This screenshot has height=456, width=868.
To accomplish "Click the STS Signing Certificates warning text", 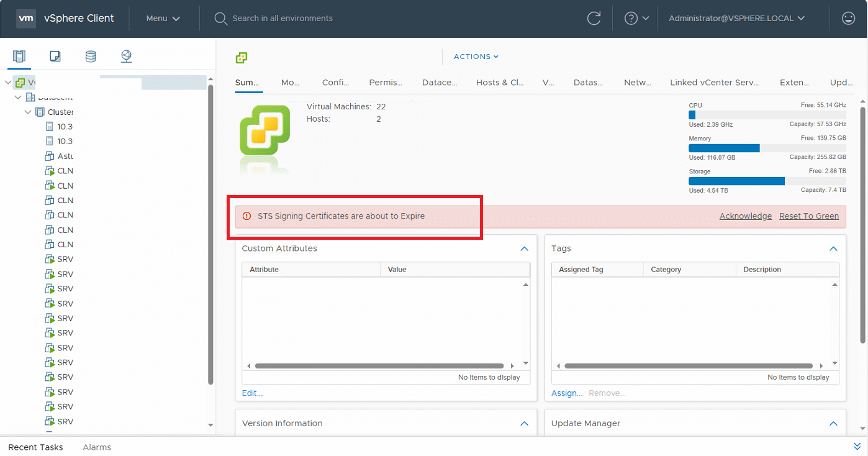I will [x=341, y=216].
